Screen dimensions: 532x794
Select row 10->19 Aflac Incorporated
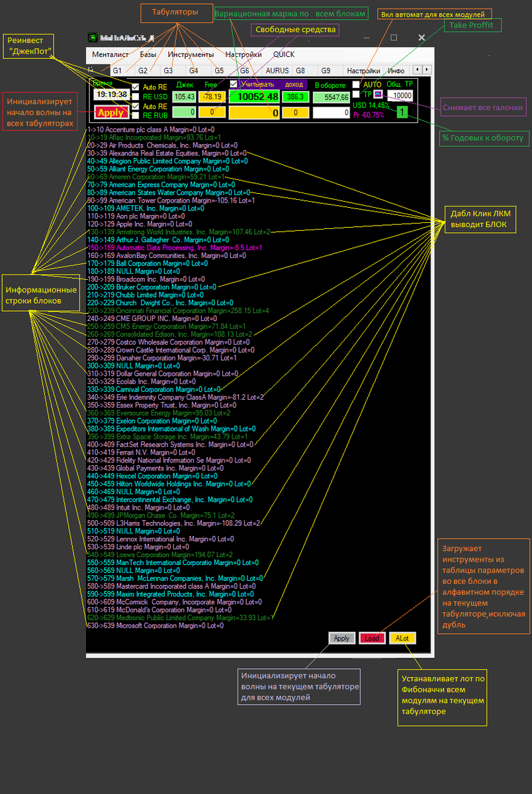coord(154,138)
